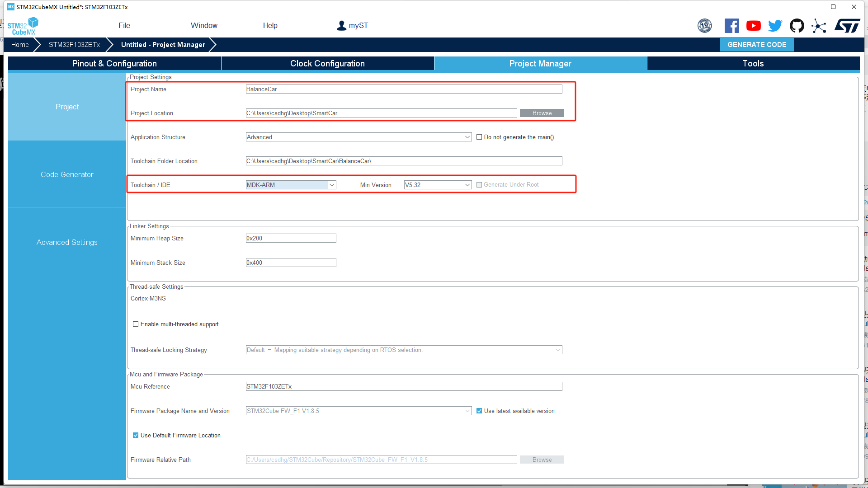Click the Mcu Reference field
The width and height of the screenshot is (868, 488).
click(x=404, y=387)
